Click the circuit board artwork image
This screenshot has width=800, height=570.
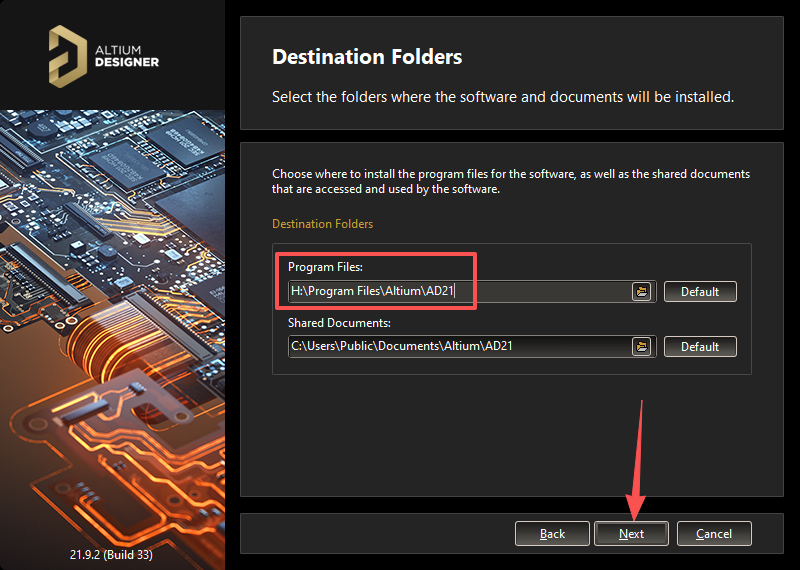click(112, 320)
